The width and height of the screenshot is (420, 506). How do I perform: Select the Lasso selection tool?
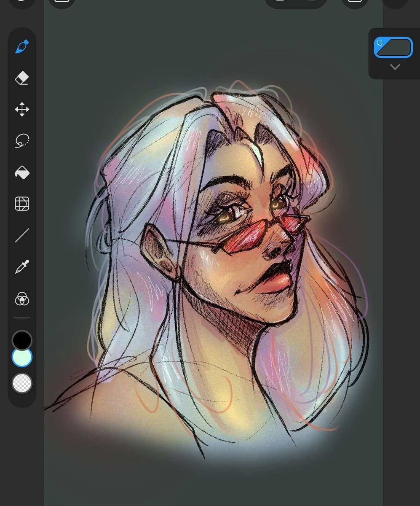(x=22, y=140)
